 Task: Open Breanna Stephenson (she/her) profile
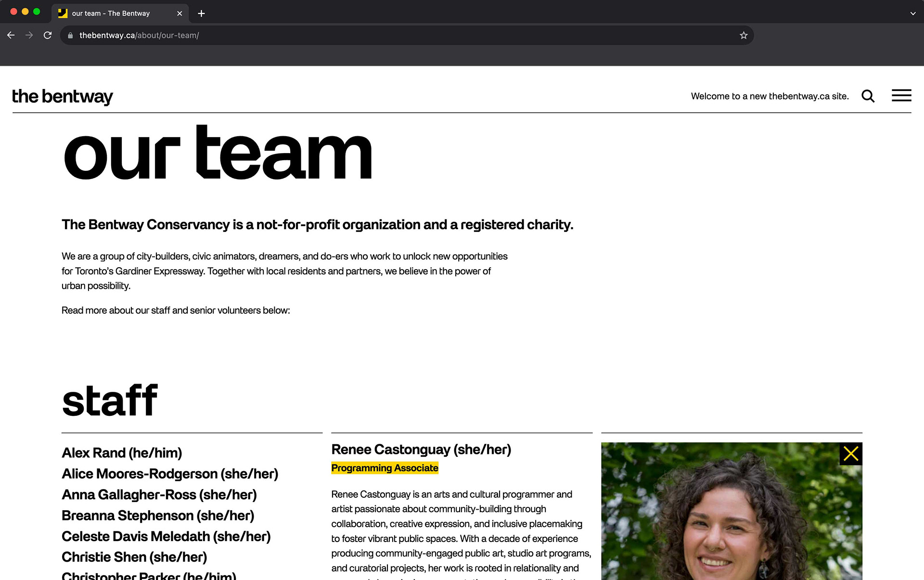click(158, 516)
